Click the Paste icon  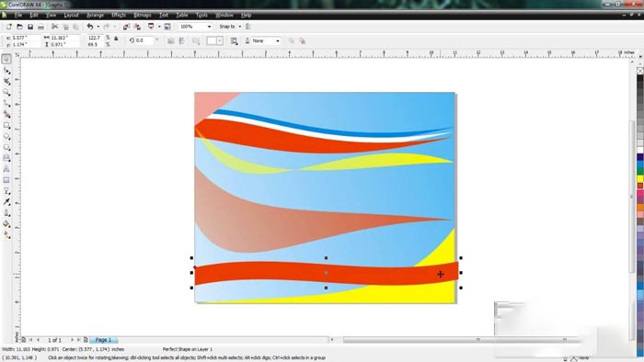(76, 27)
